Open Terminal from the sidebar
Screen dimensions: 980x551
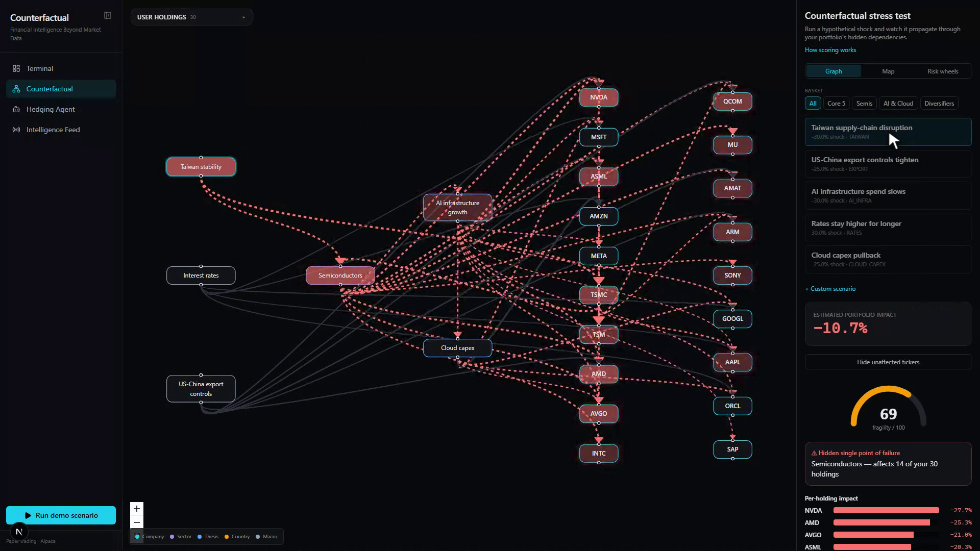(61, 68)
